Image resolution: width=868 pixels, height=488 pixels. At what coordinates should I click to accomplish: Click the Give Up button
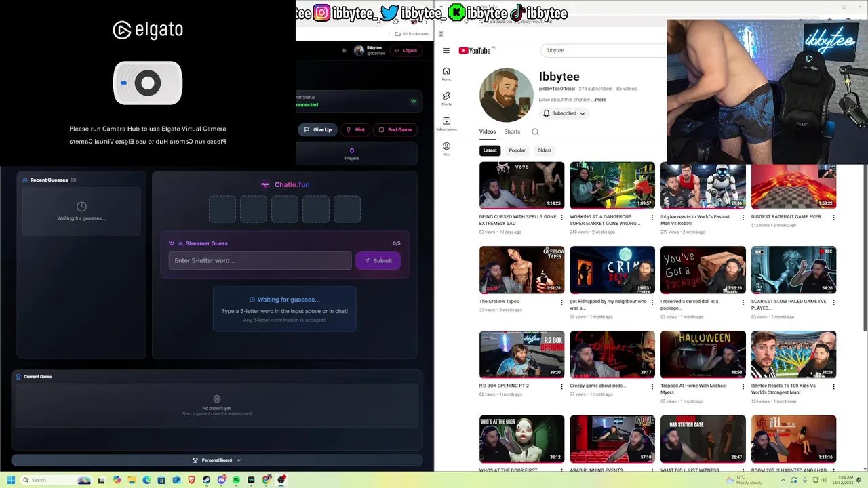(x=318, y=129)
